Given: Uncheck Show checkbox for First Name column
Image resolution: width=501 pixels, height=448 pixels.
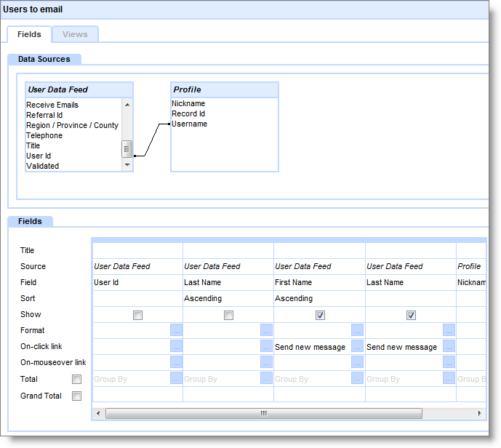Looking at the screenshot, I should click(320, 315).
